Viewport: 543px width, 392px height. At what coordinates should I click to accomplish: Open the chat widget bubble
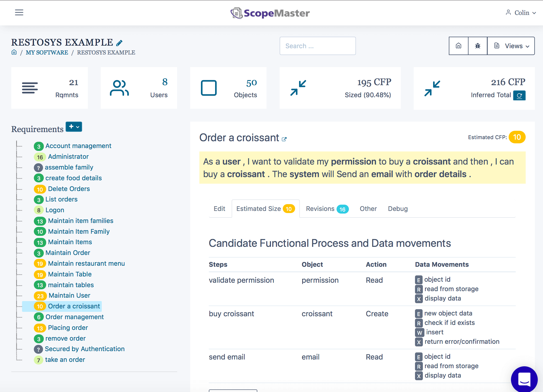point(524,379)
